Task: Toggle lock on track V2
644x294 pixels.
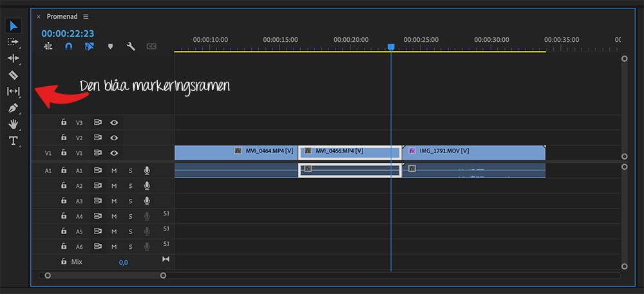Action: (64, 138)
